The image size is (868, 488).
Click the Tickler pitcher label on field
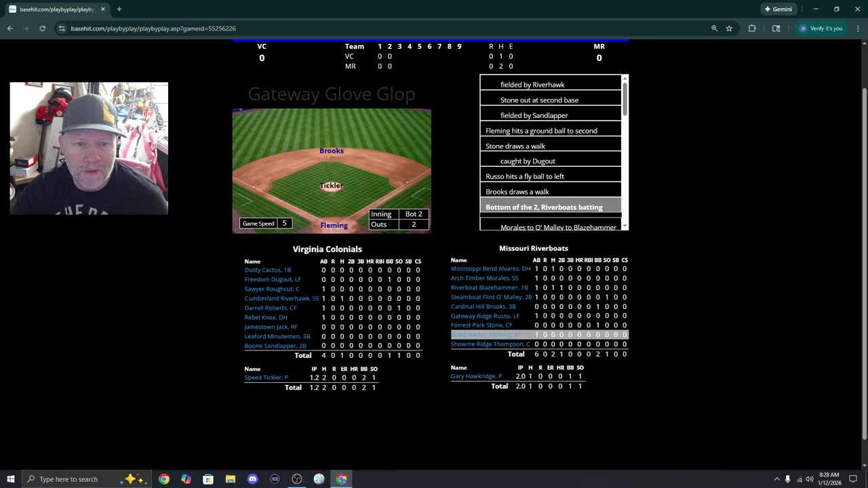332,185
